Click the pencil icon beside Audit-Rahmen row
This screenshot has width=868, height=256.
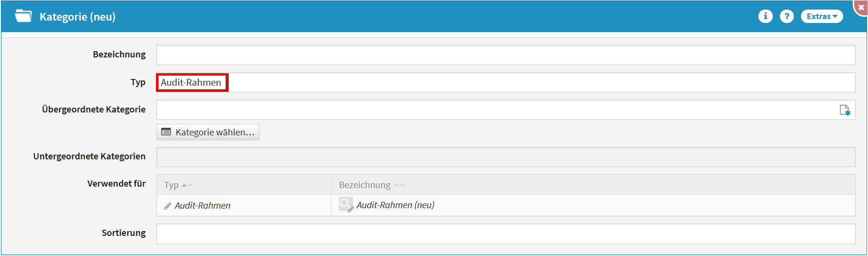[167, 206]
